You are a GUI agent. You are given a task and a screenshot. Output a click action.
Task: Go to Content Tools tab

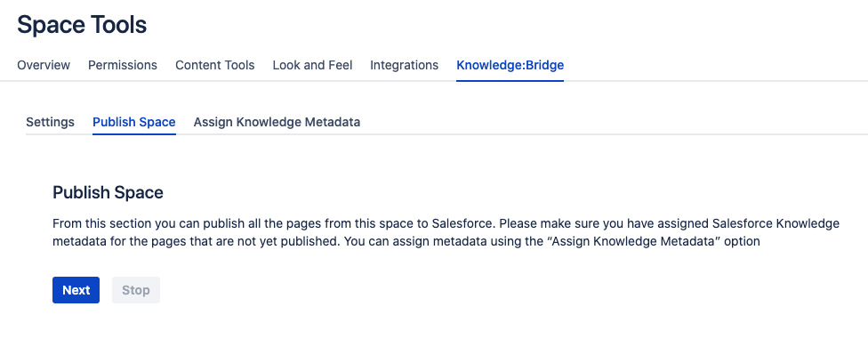[x=215, y=65]
